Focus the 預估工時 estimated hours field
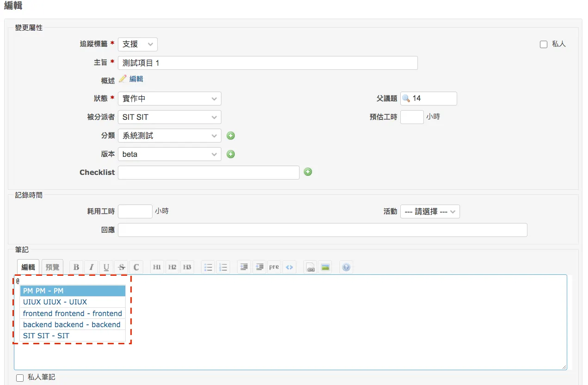Viewport: 588px width, 385px height. click(x=412, y=117)
